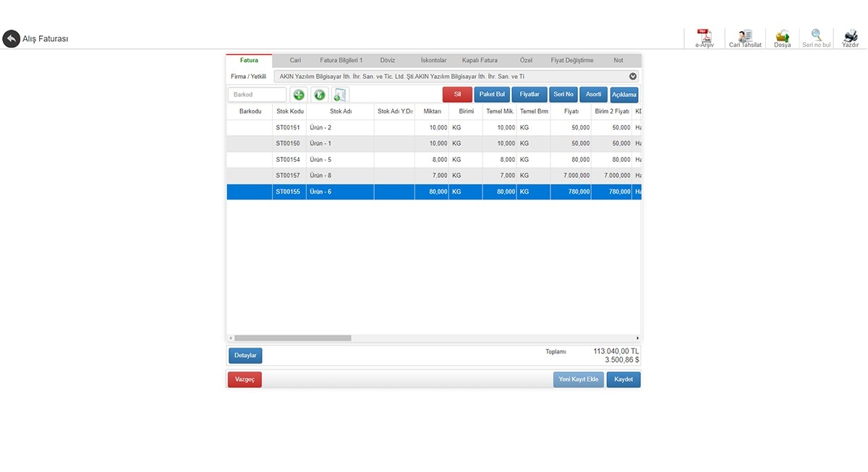Print the invoice with the Yazdır icon
This screenshot has width=868, height=472.
[x=850, y=36]
